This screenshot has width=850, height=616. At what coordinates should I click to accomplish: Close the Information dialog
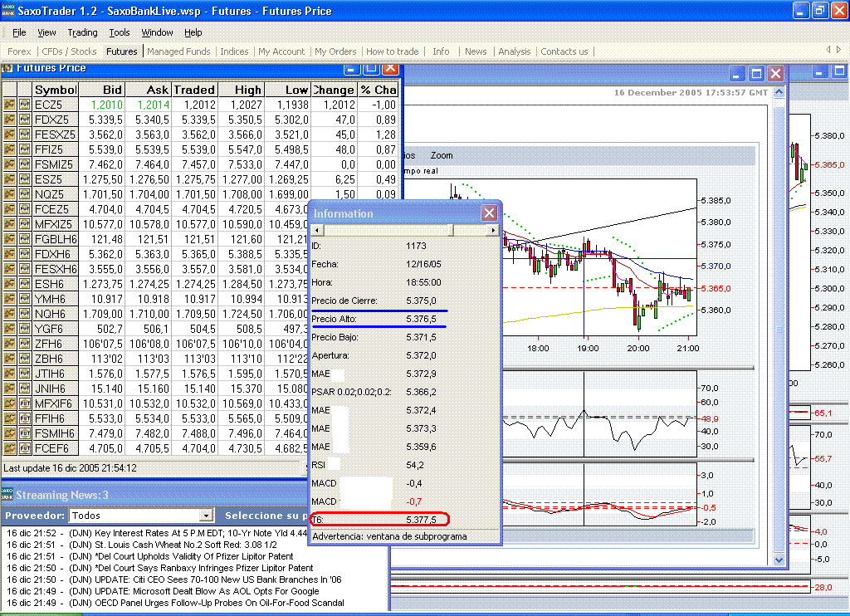489,213
